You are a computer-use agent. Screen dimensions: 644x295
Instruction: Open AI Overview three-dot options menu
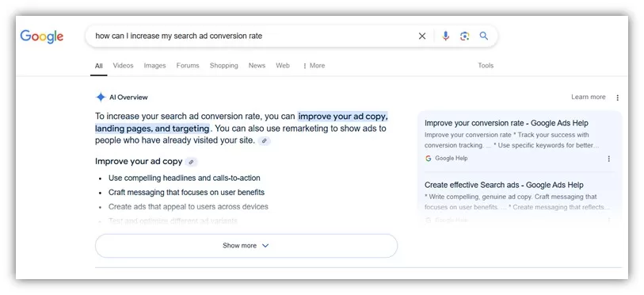pyautogui.click(x=617, y=98)
